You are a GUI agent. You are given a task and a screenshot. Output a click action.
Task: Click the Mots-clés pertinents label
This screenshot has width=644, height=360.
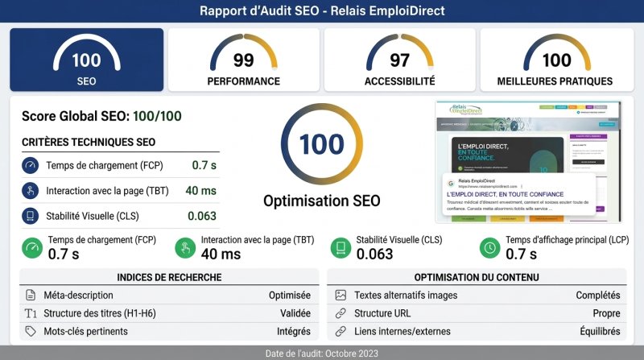click(86, 331)
